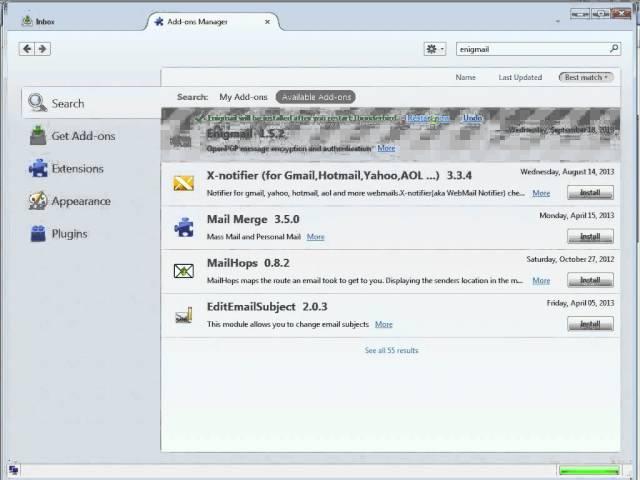Close the Add-ons Manager tab

pyautogui.click(x=267, y=22)
